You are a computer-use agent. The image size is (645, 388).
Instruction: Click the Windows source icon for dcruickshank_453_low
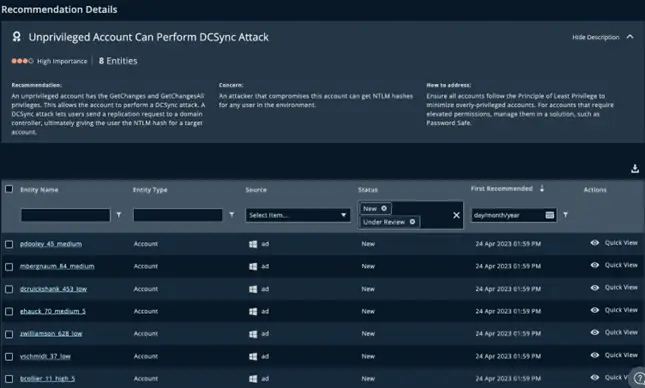[x=253, y=289]
